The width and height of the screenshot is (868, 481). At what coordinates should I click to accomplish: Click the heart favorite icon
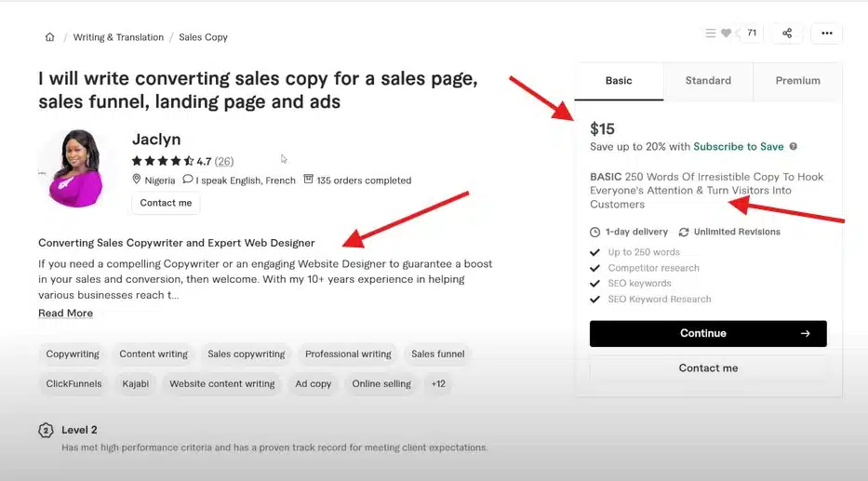click(727, 33)
